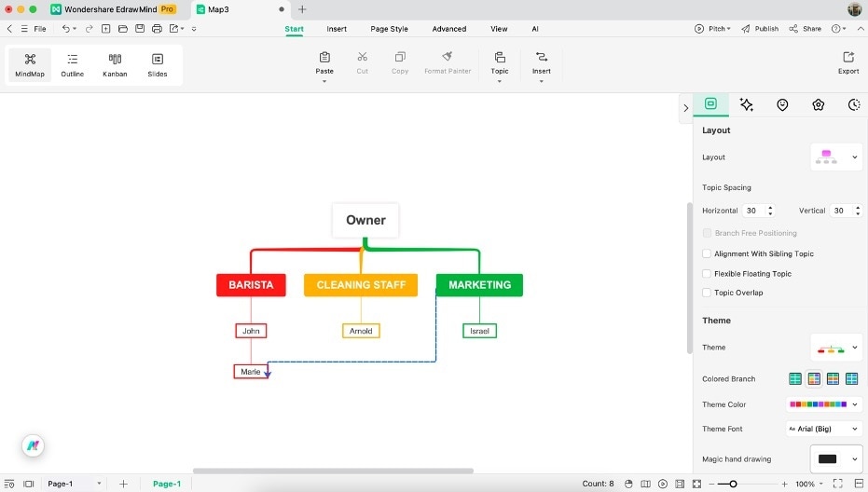Open the Theme dropdown
The width and height of the screenshot is (868, 492).
tap(836, 348)
